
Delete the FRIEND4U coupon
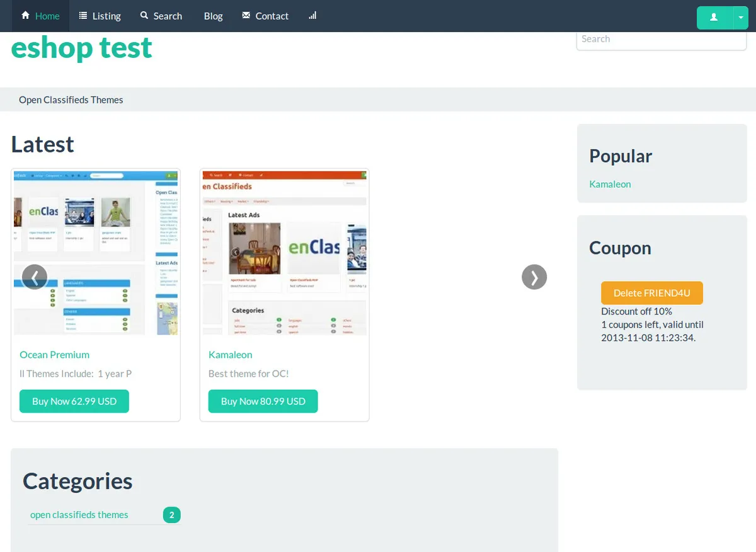coord(652,292)
